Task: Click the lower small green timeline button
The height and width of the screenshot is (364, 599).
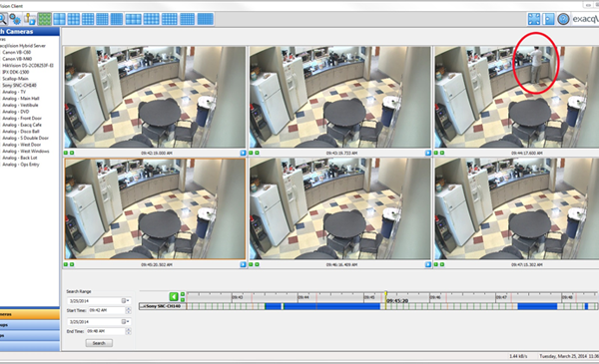Action: 183,299
